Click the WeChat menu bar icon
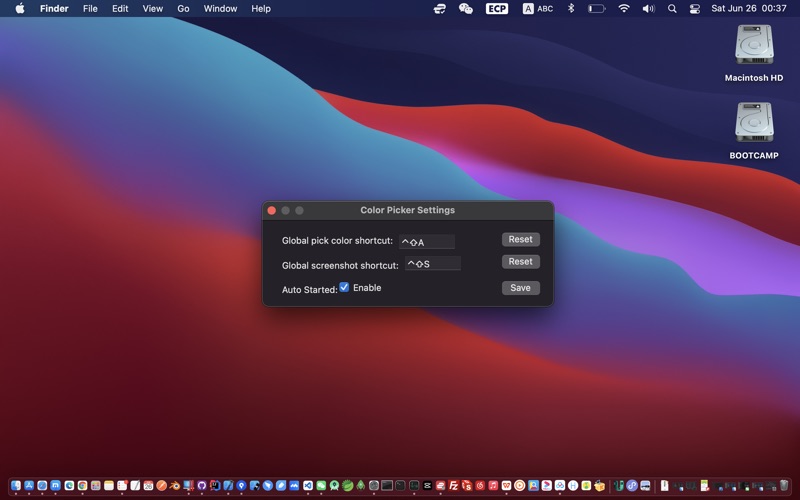The height and width of the screenshot is (500, 800). [466, 9]
